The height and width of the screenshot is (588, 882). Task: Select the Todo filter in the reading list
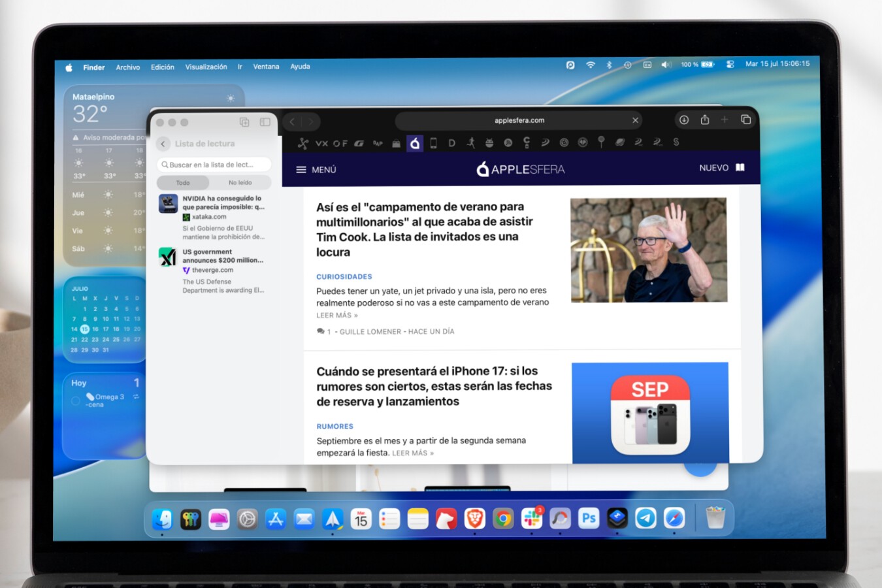pos(183,182)
